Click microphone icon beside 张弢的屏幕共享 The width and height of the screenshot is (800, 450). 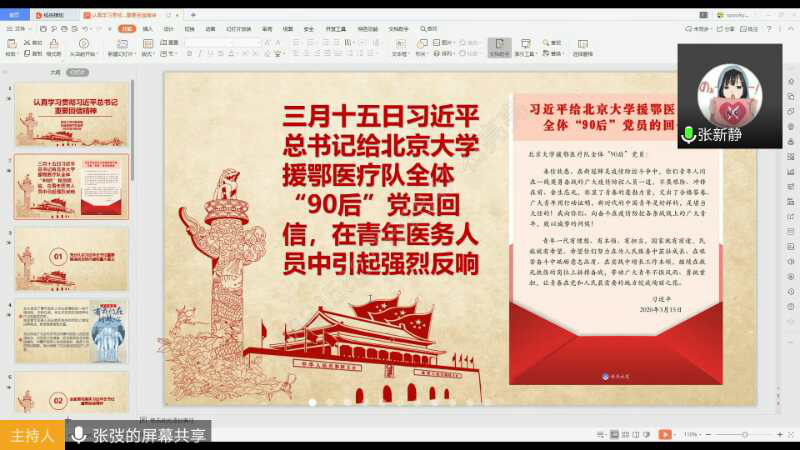point(79,435)
